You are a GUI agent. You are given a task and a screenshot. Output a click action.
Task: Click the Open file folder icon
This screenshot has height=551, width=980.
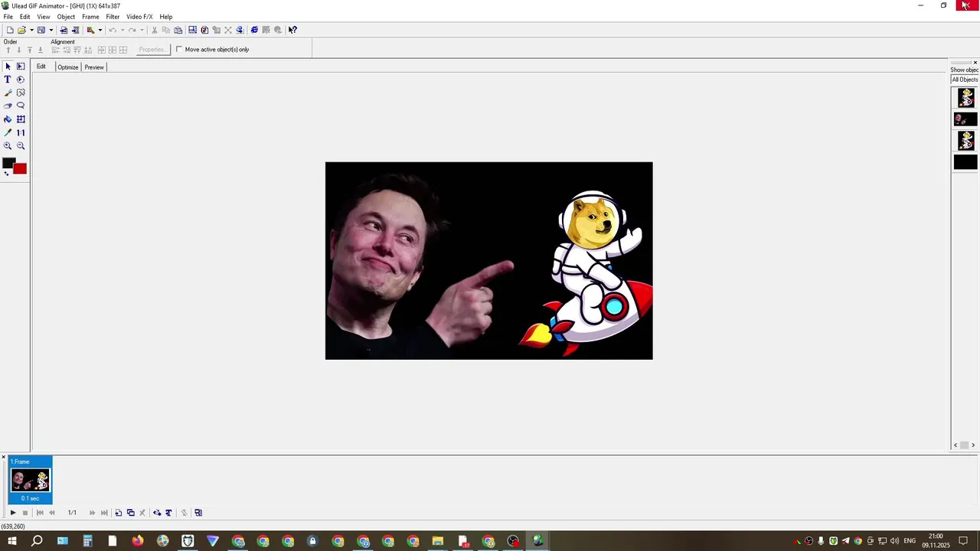pos(21,30)
